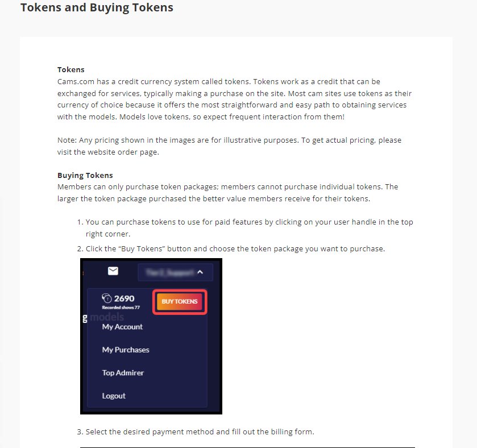Screen dimensions: 477x448
Task: Click the token coin icon beside 2690
Action: (x=107, y=298)
